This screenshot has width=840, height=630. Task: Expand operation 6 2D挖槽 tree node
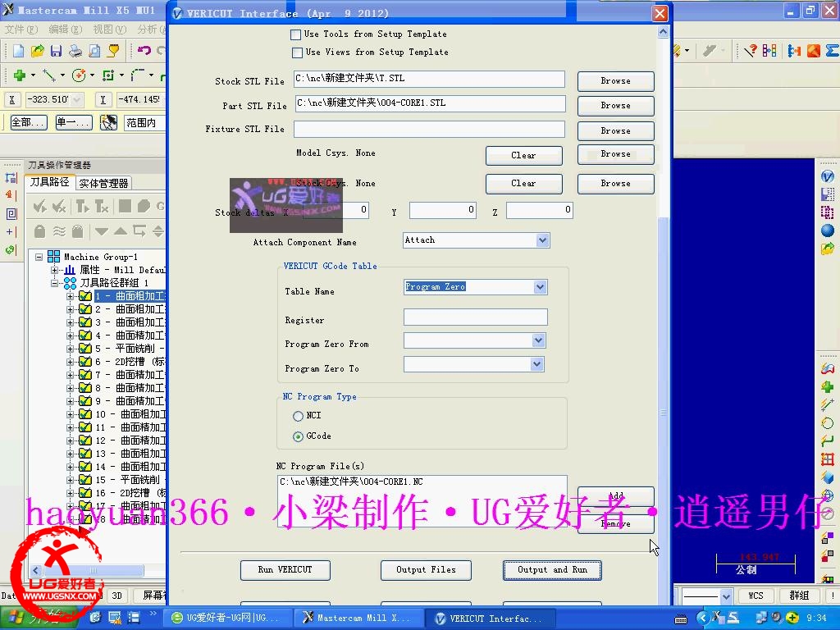(x=71, y=362)
